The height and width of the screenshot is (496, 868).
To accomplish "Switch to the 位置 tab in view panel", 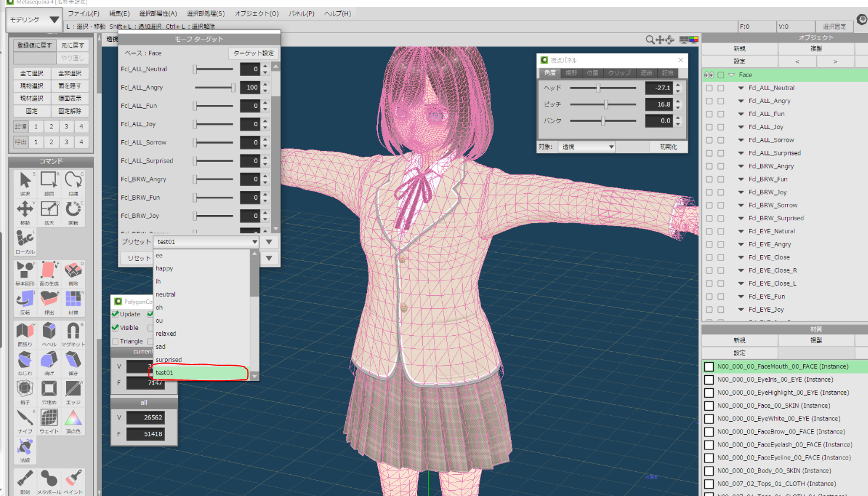I will (592, 73).
